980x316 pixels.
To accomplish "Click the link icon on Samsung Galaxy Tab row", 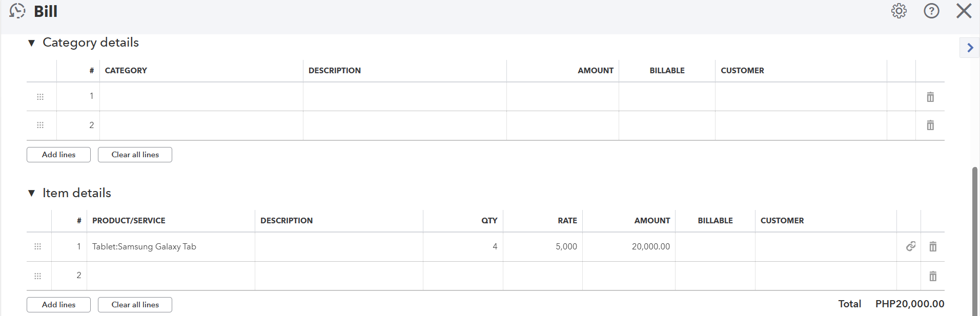I will pyautogui.click(x=910, y=246).
